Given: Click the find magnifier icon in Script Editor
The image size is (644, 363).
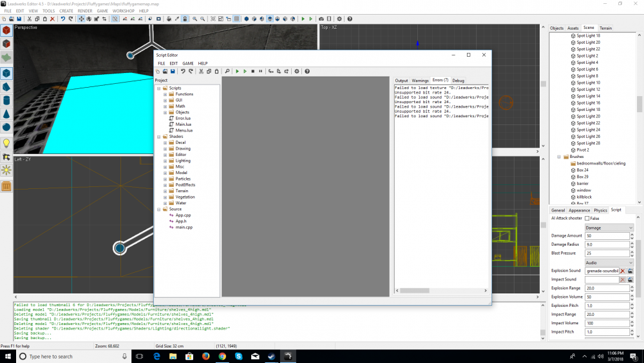Looking at the screenshot, I should 227,71.
